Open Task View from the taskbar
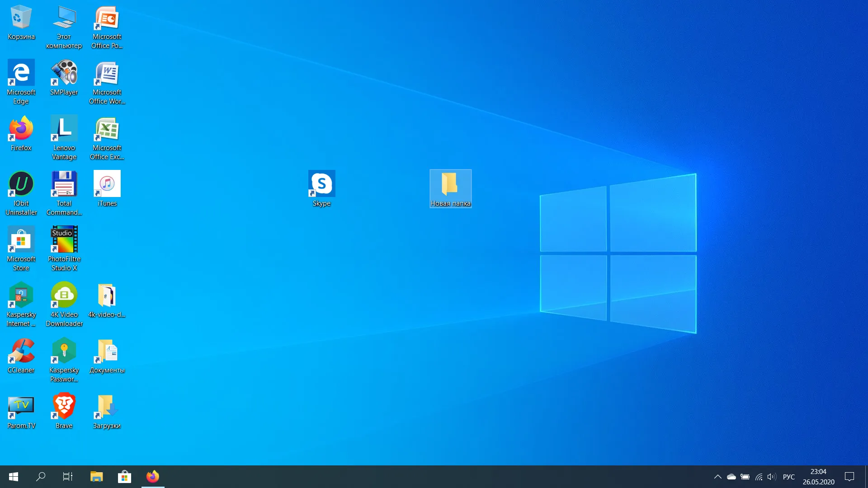Screen dimensions: 868x488 click(68, 477)
